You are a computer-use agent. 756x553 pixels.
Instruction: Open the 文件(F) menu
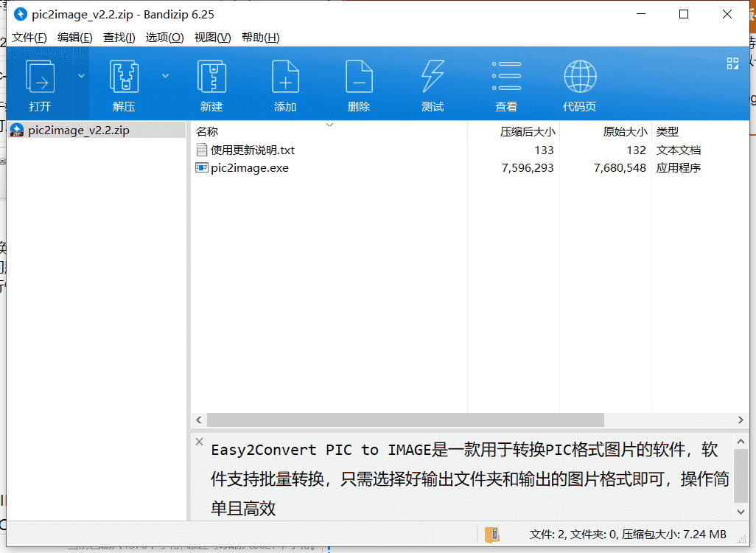[29, 38]
